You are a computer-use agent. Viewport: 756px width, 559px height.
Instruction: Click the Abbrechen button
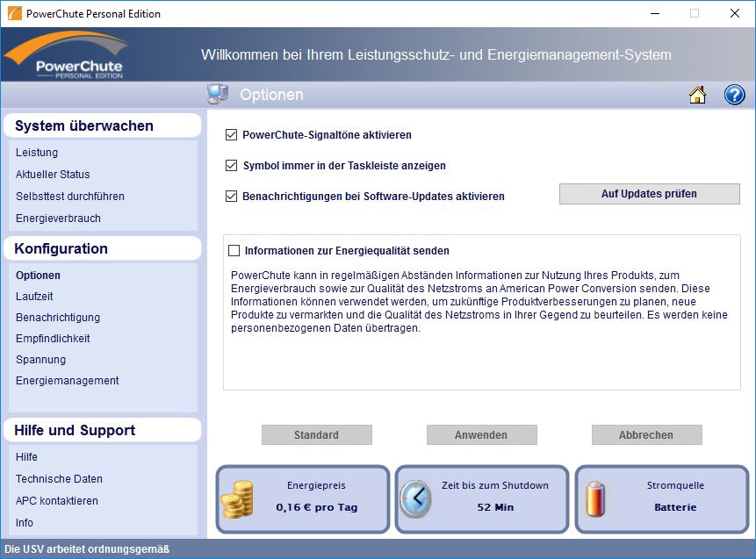646,435
